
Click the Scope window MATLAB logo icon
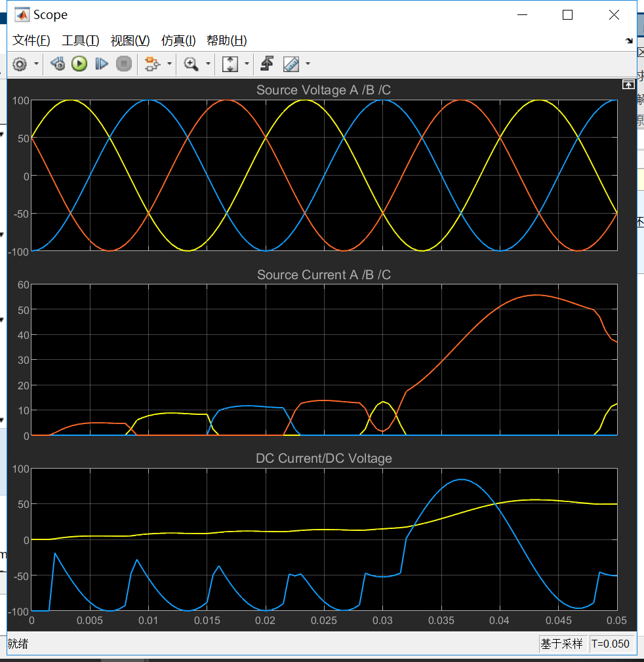22,15
